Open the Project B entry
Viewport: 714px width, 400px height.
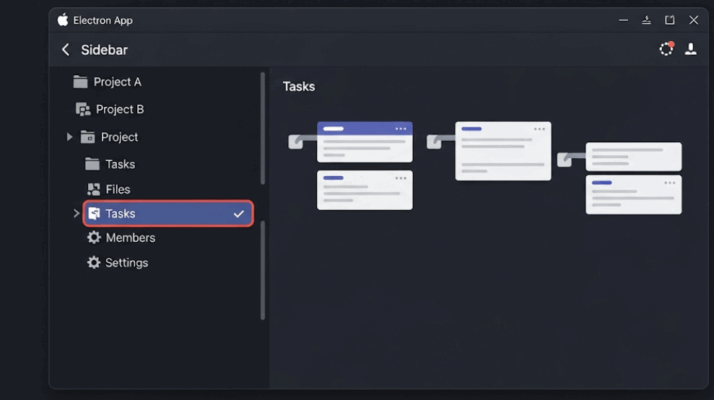click(x=110, y=109)
